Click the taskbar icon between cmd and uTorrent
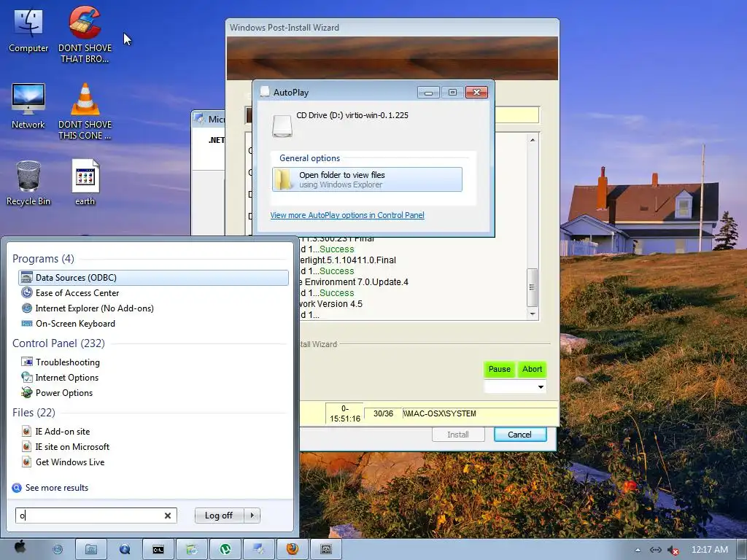The image size is (747, 560). pyautogui.click(x=192, y=549)
